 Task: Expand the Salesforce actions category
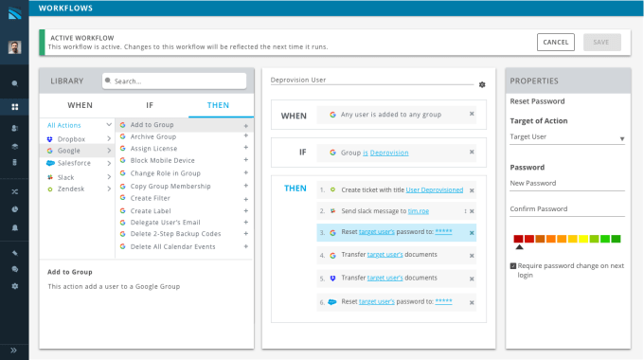[109, 163]
